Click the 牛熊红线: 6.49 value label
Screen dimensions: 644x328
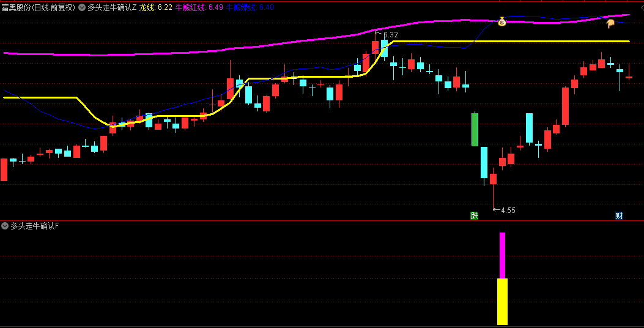tap(199, 7)
